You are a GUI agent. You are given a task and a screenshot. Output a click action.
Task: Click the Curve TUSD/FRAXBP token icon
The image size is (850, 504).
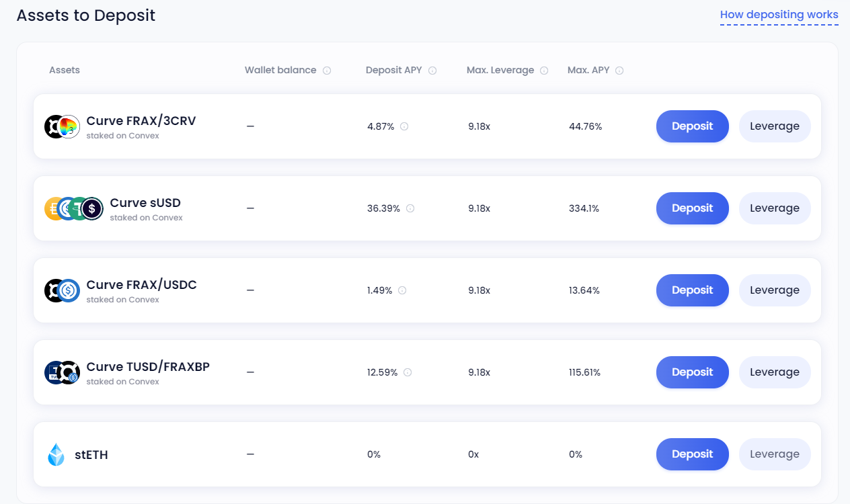(x=63, y=372)
